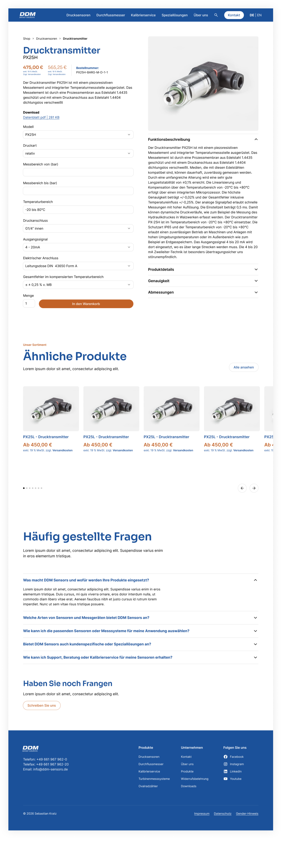
Task: Switch language to EN
Action: point(259,15)
